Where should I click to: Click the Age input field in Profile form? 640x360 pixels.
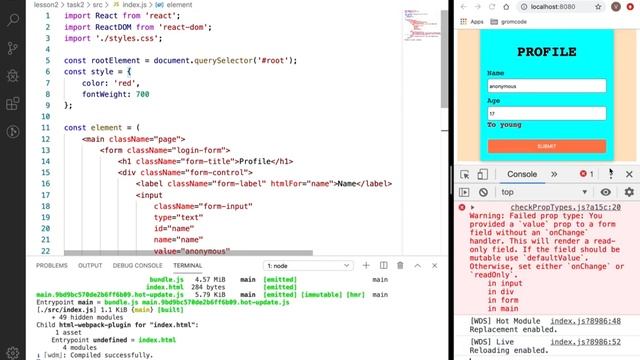point(547,113)
